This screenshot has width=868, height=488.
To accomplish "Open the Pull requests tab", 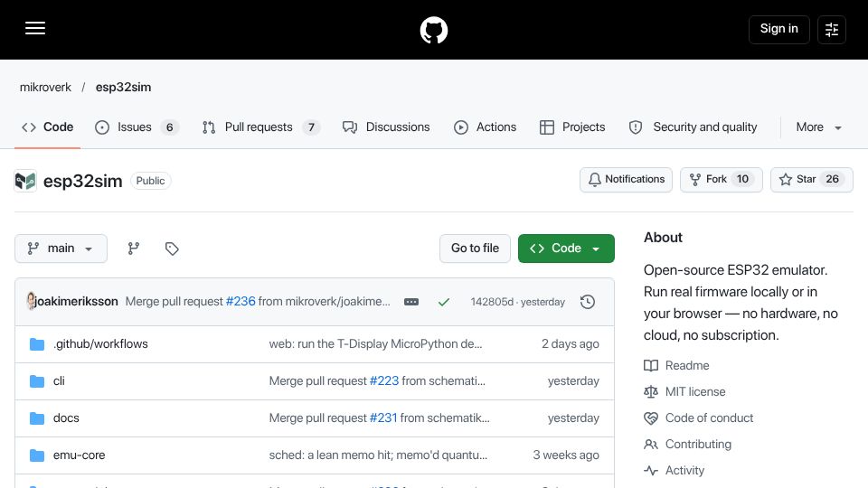I will coord(260,127).
